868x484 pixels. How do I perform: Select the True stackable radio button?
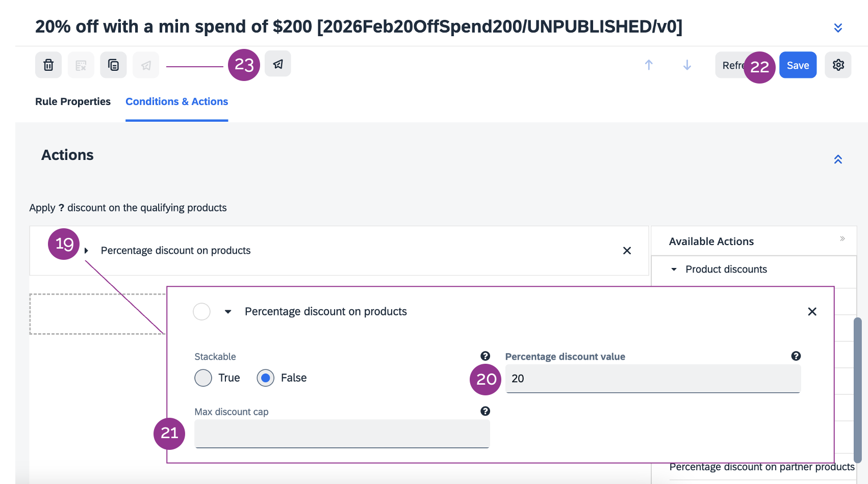(x=203, y=378)
